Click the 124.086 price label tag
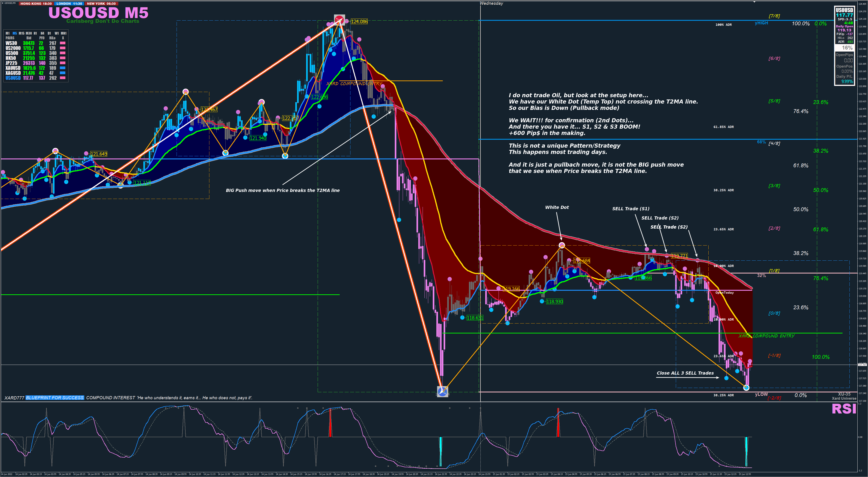 pos(359,21)
